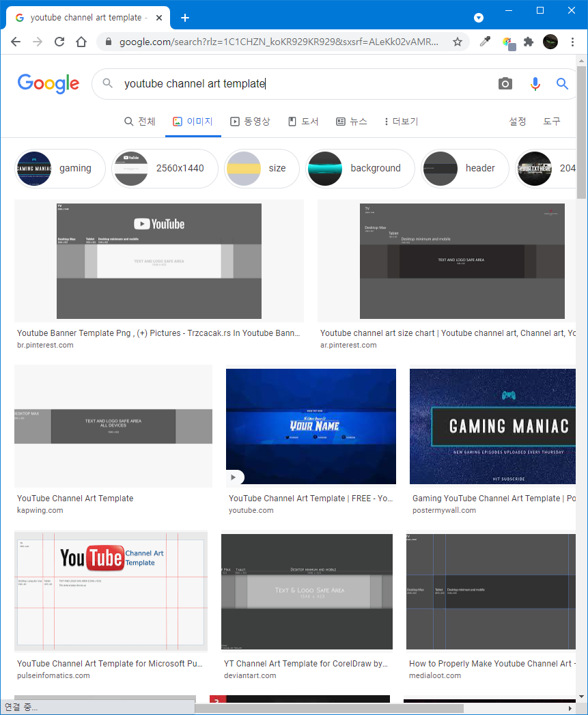Switch to the 전체 results tab
Screen dimensions: 588x715
(x=140, y=122)
